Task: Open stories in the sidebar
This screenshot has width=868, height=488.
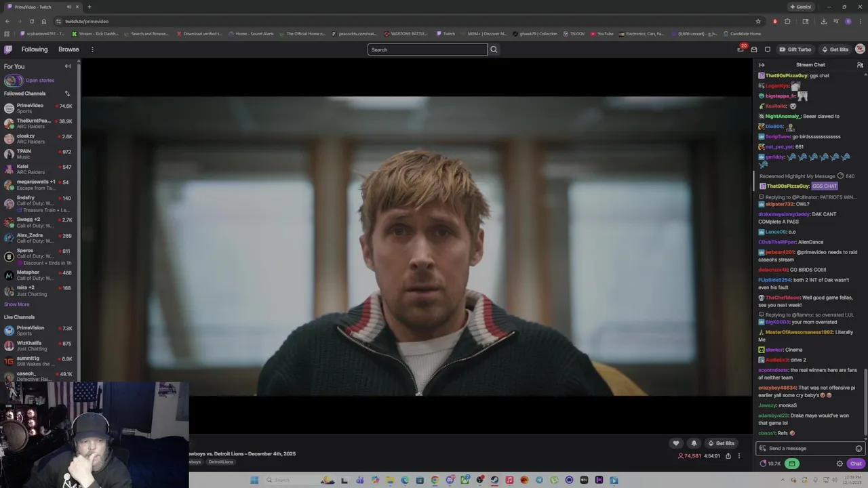Action: coord(29,80)
